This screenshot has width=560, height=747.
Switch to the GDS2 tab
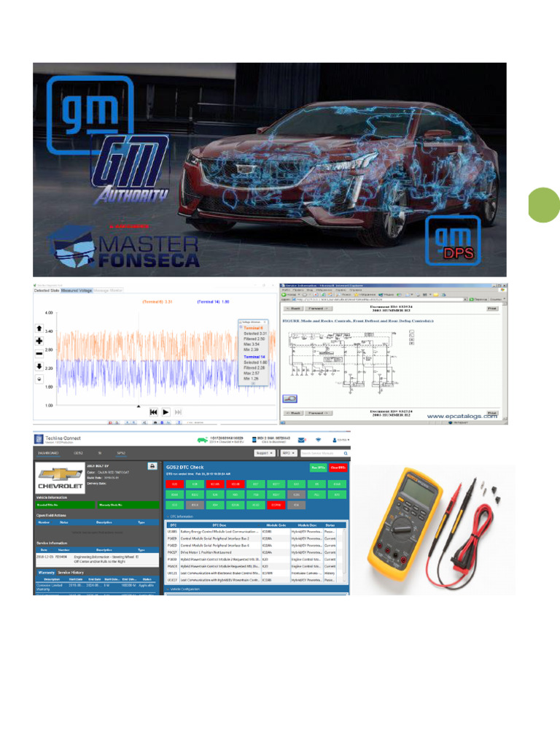coord(79,453)
